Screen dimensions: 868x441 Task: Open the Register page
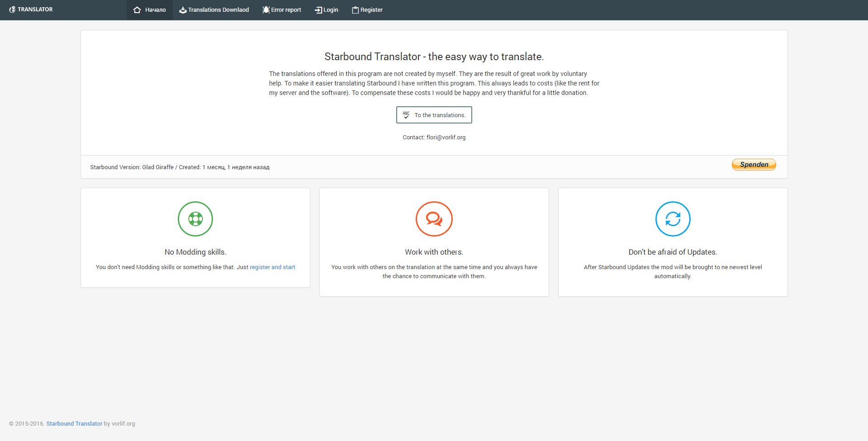367,10
